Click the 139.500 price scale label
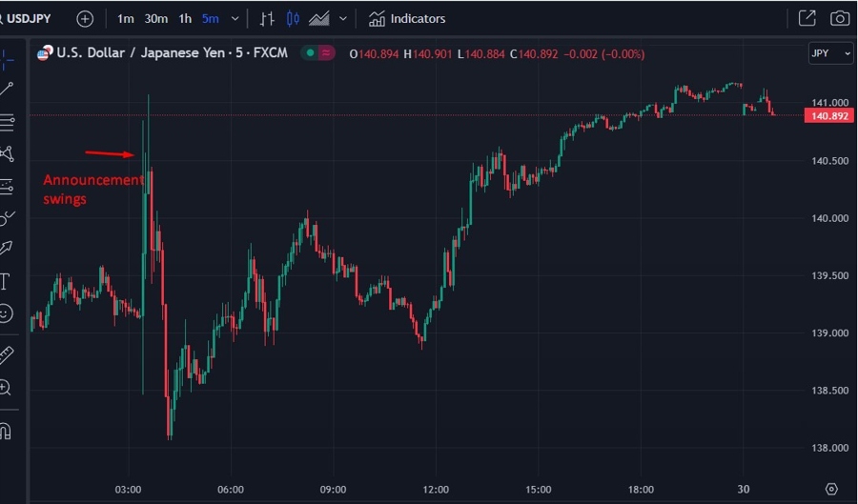 tap(830, 275)
